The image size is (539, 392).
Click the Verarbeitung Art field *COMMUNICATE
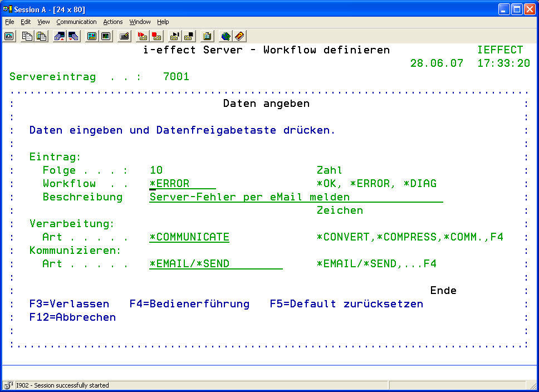pyautogui.click(x=189, y=237)
